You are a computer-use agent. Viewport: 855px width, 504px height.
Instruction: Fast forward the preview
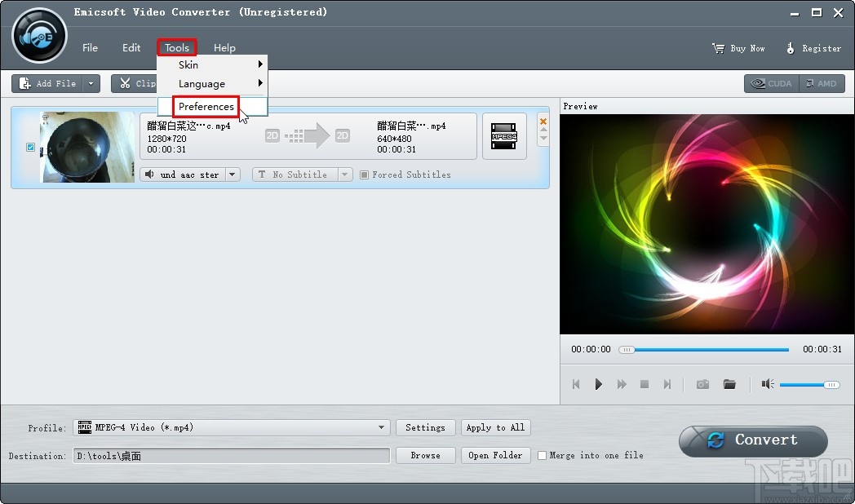pos(622,384)
